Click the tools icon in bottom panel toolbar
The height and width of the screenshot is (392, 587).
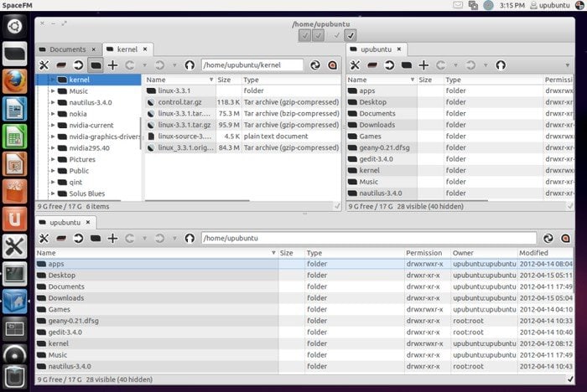tap(44, 238)
